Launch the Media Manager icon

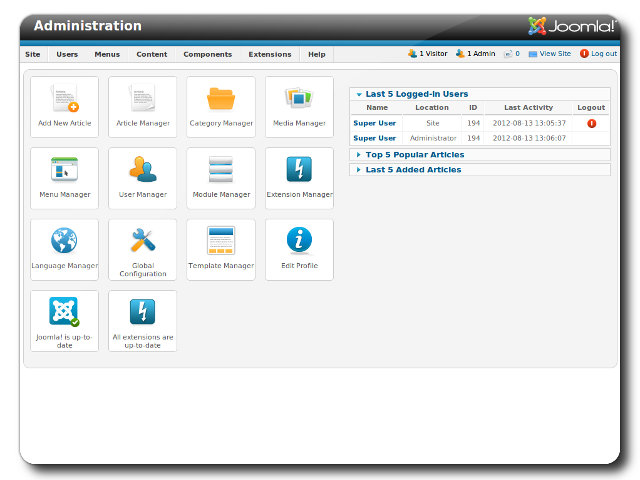(x=299, y=100)
